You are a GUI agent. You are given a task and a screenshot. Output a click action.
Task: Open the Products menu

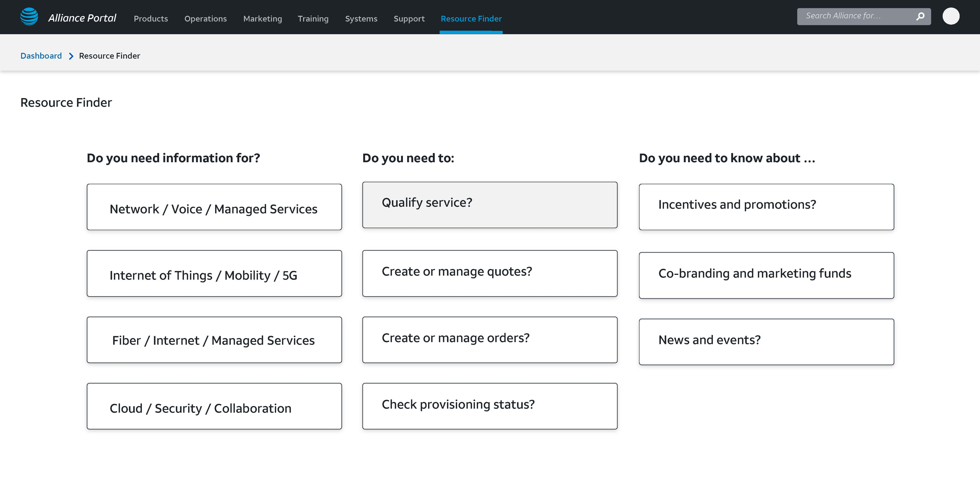(151, 19)
